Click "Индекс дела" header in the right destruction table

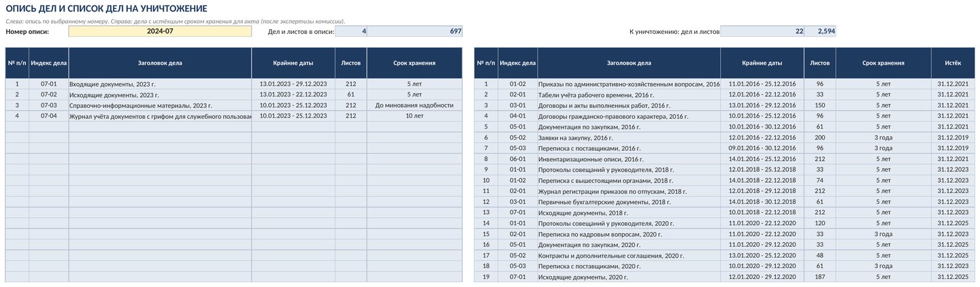518,63
